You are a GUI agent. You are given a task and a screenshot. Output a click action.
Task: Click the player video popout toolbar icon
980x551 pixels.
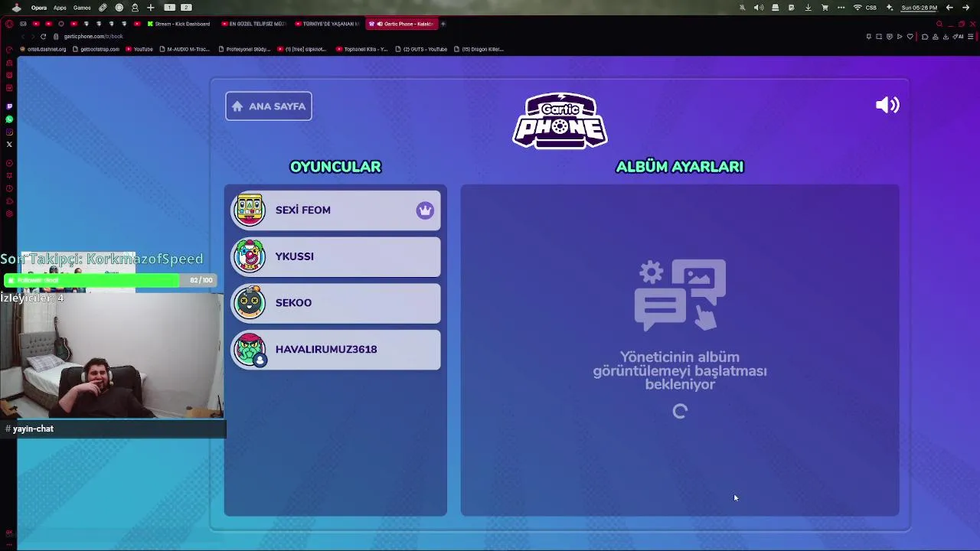899,37
